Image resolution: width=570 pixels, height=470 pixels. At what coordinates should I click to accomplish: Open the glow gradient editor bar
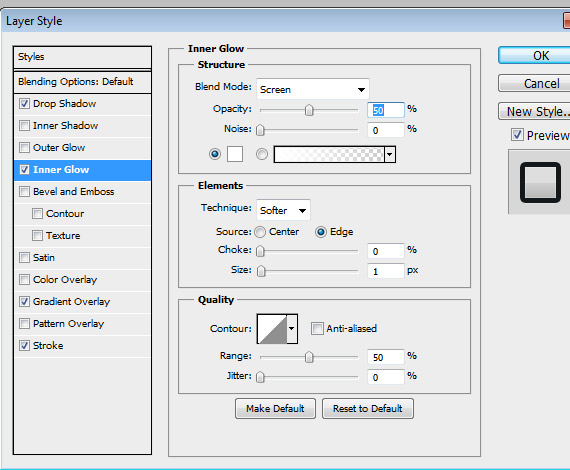[x=329, y=154]
